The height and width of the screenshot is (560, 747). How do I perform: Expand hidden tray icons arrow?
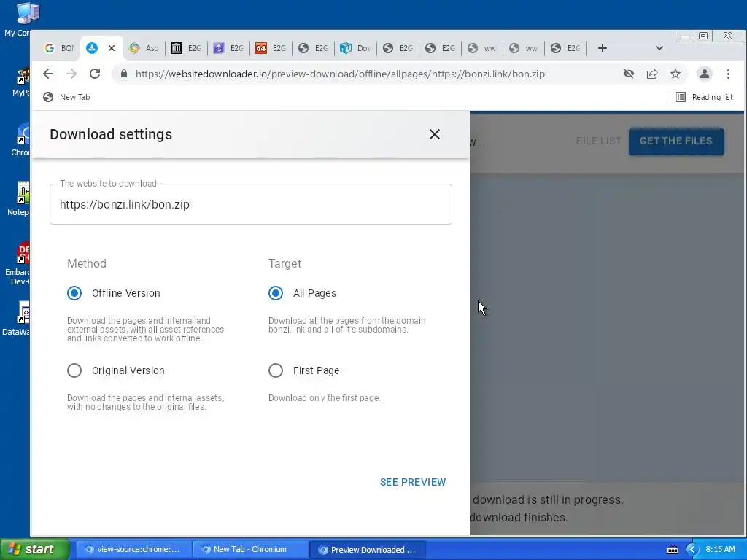coord(692,550)
